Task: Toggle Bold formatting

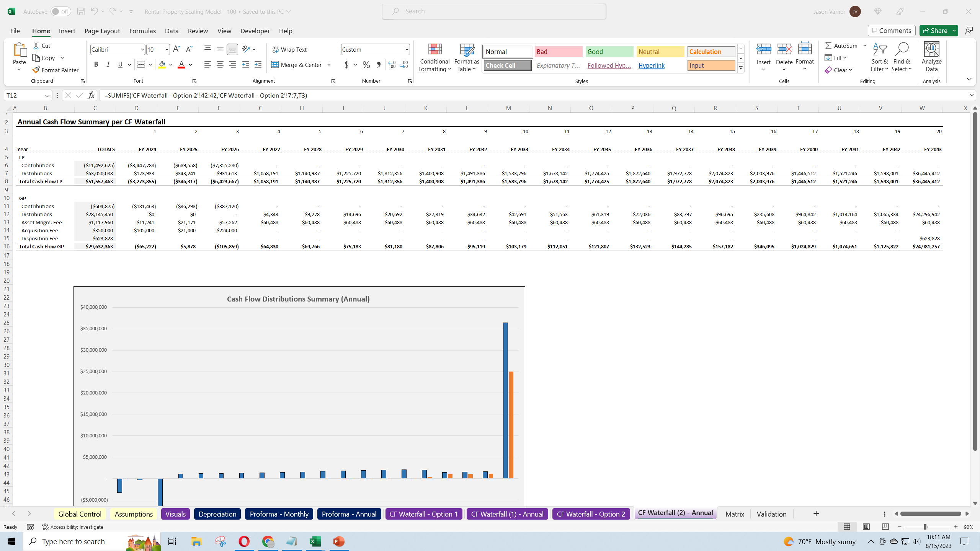Action: tap(96, 65)
